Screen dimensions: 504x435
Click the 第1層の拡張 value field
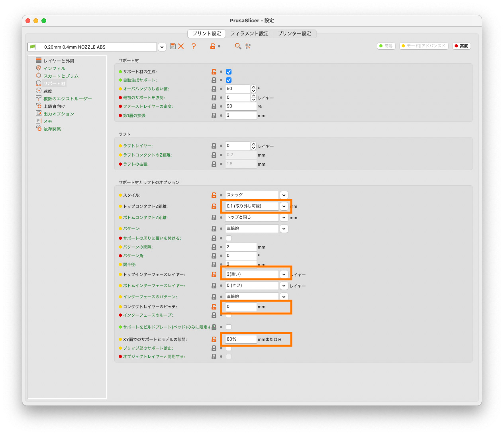241,116
